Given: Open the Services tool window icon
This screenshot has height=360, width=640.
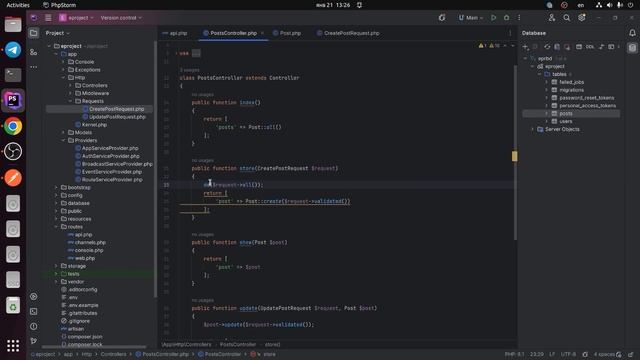Looking at the screenshot, I should coord(33,296).
